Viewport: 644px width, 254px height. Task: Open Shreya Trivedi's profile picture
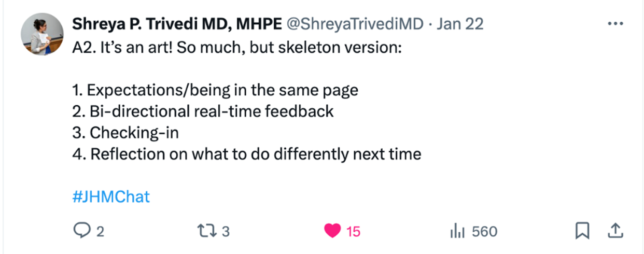point(43,35)
